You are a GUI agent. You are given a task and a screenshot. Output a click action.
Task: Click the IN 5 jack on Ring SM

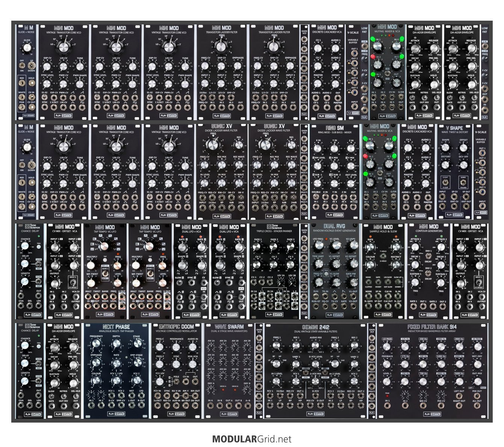tap(353, 206)
